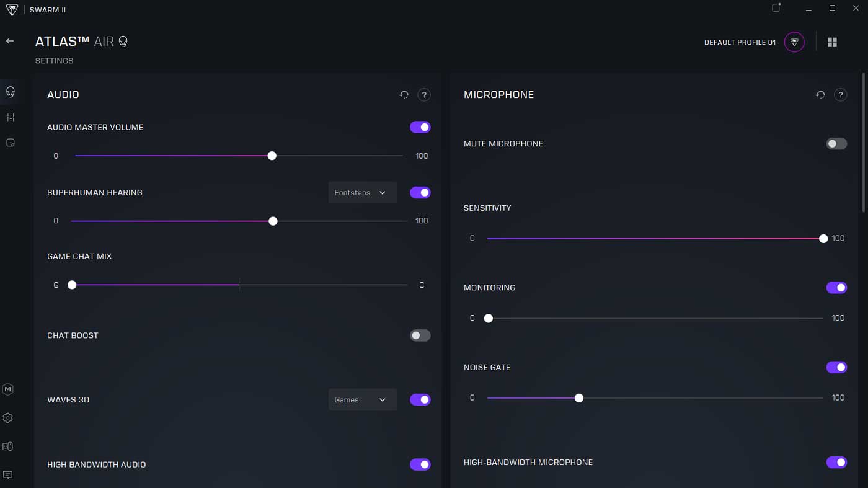Click the hexagon M sidebar icon
The width and height of the screenshot is (868, 488).
click(8, 389)
